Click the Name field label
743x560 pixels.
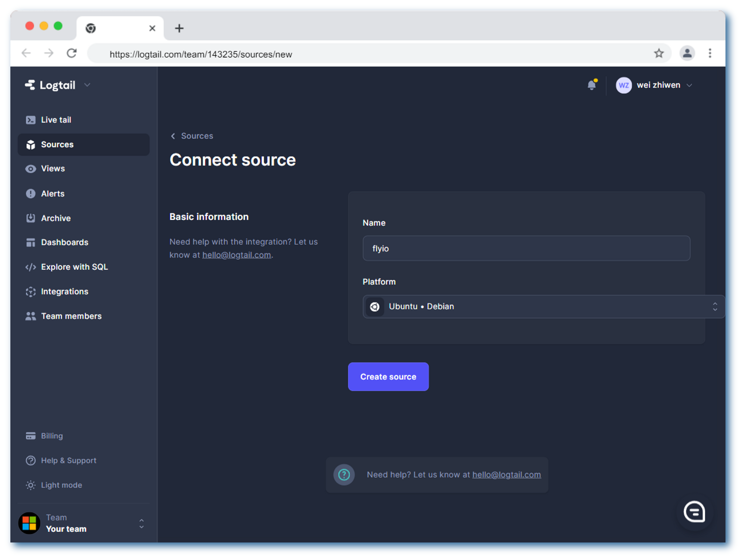[x=374, y=223]
